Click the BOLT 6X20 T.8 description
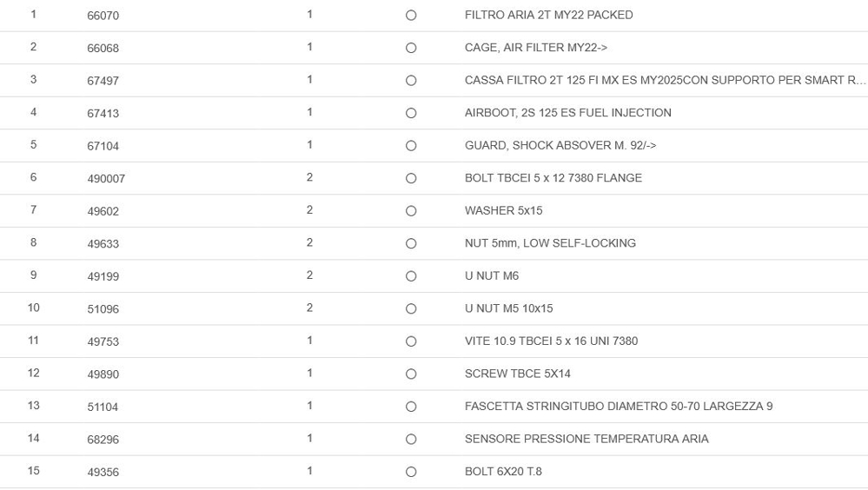Viewport: 868px width, 490px height. (503, 472)
